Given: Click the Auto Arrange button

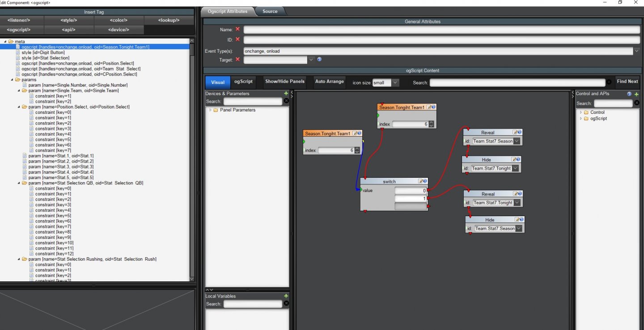Looking at the screenshot, I should pyautogui.click(x=329, y=82).
